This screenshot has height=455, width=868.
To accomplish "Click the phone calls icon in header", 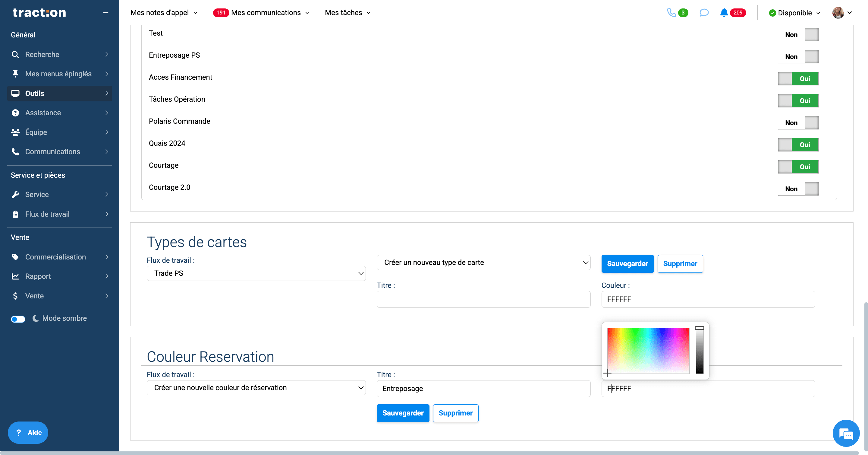I will click(x=671, y=13).
